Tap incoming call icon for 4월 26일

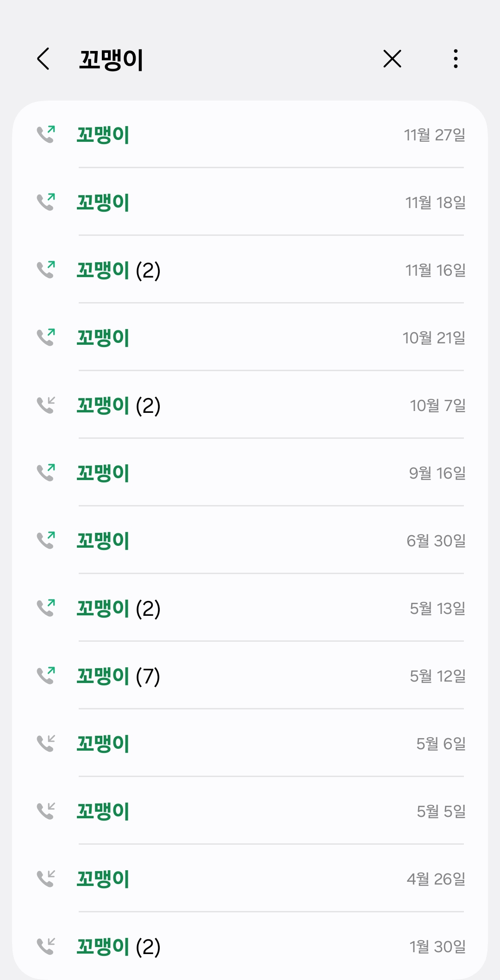pos(46,879)
